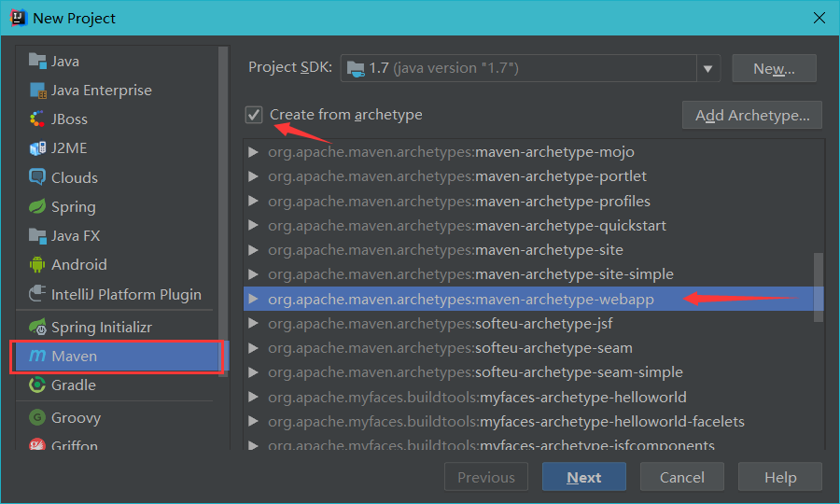This screenshot has height=504, width=840.
Task: Click the Cancel button
Action: coord(682,477)
